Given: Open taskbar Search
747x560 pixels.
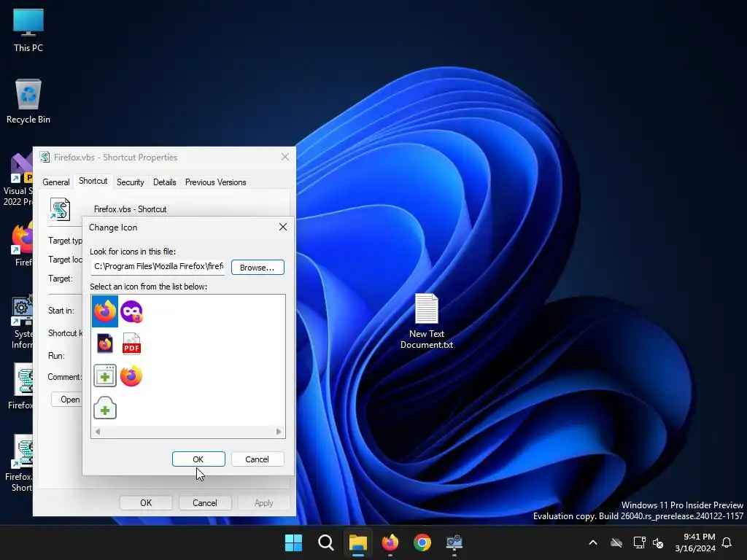Looking at the screenshot, I should click(x=326, y=542).
